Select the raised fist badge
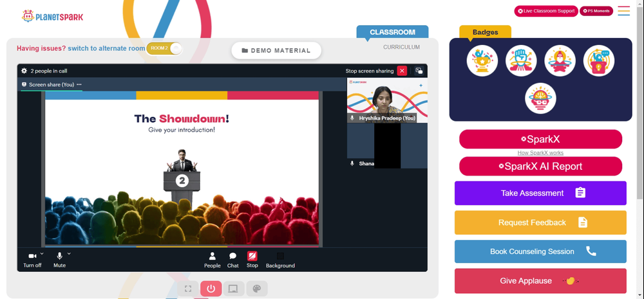The width and height of the screenshot is (644, 299). [521, 60]
